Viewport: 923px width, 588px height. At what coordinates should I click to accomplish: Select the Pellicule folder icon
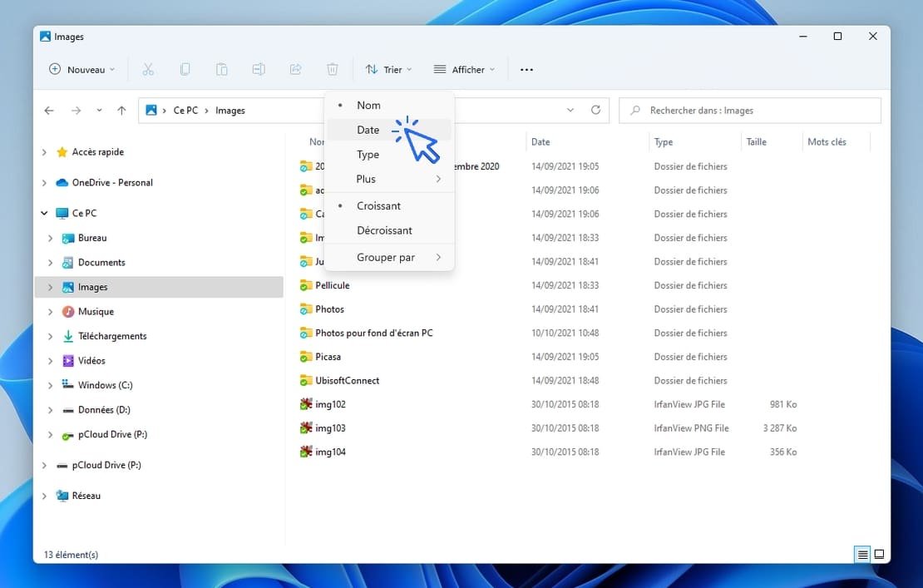pyautogui.click(x=306, y=285)
